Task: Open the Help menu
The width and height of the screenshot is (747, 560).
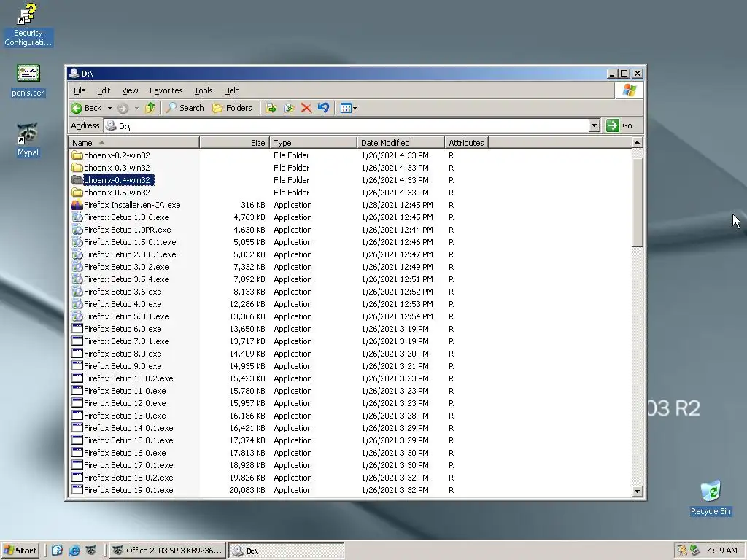Action: pyautogui.click(x=231, y=90)
